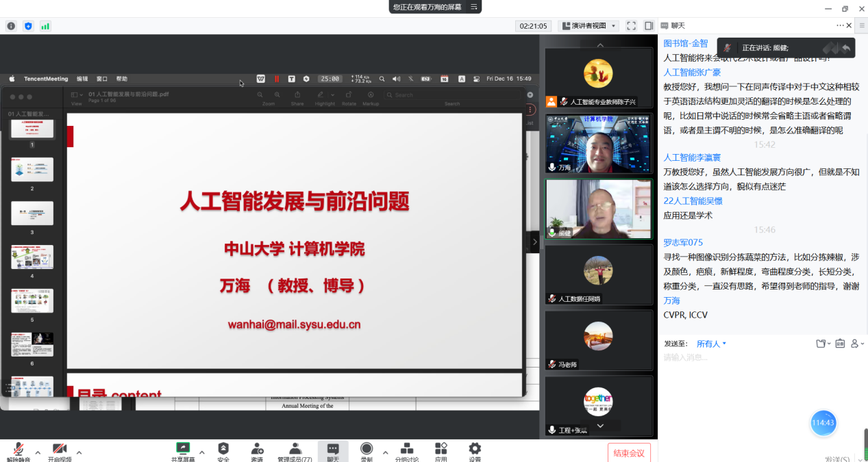
Task: Enter full screen mode icon
Action: pos(631,26)
